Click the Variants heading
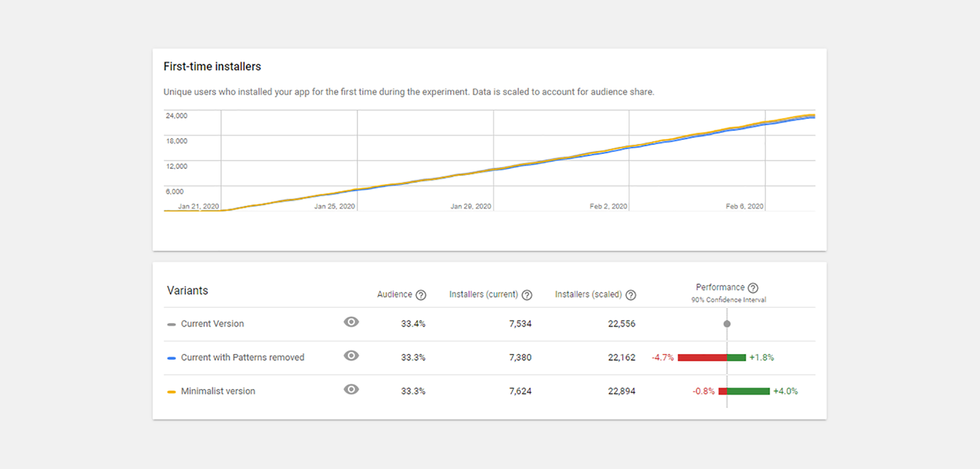Viewport: 980px width, 469px height. click(188, 290)
